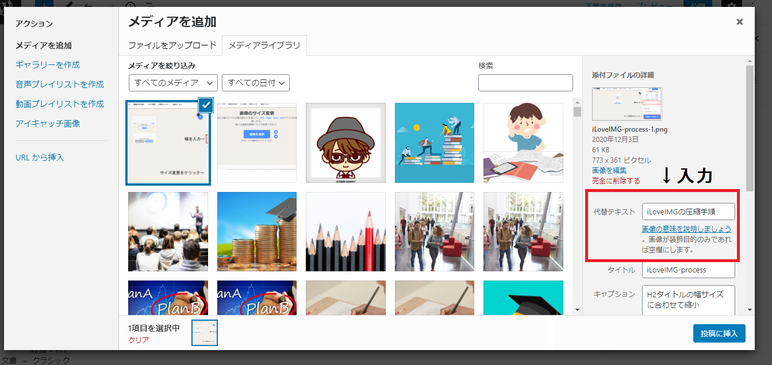
Task: Select メディアを追加 in the action sidebar
Action: point(44,45)
